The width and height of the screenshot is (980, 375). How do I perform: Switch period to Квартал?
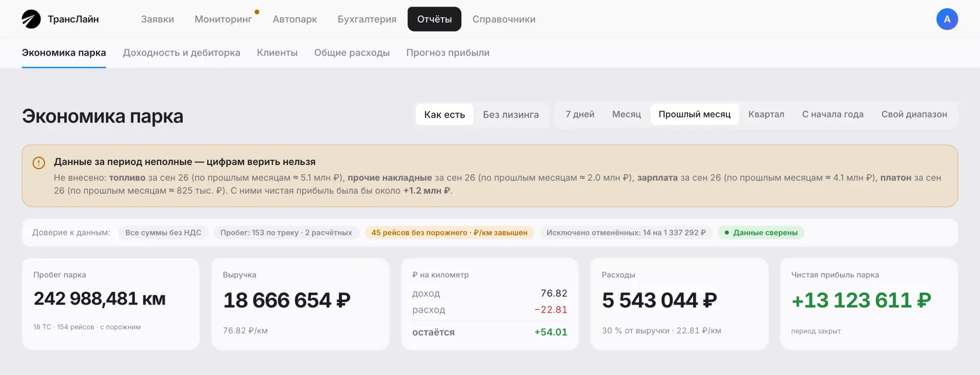click(766, 114)
